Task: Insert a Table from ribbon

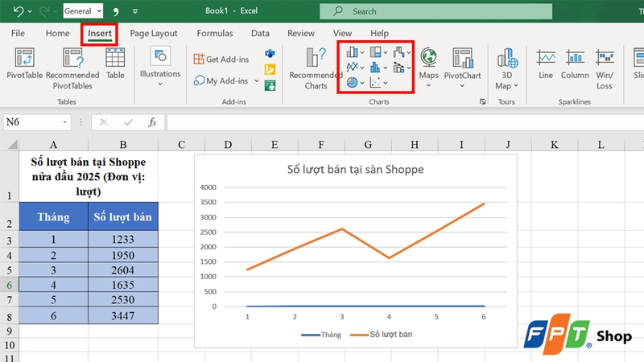Action: click(115, 59)
